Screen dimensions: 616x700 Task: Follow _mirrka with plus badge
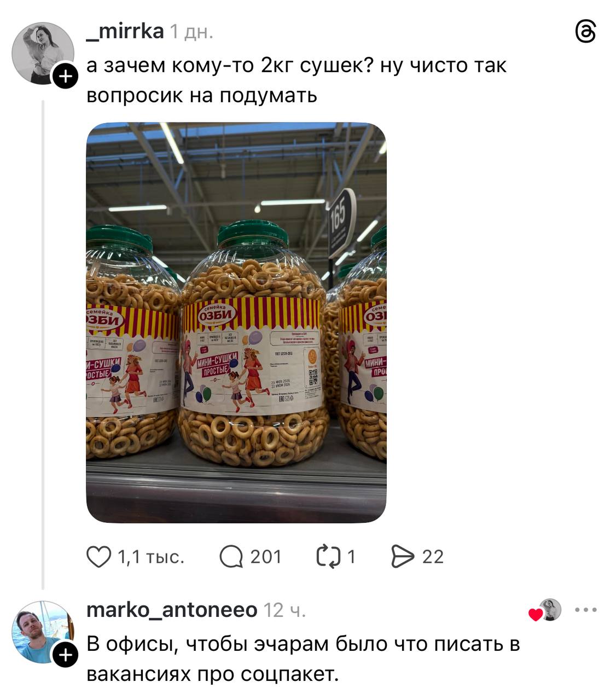[65, 76]
